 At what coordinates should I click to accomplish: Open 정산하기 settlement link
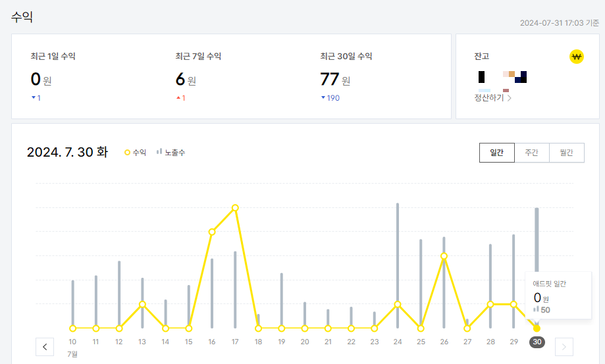pyautogui.click(x=492, y=97)
